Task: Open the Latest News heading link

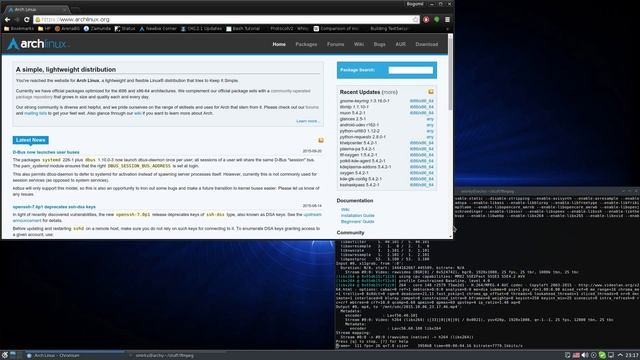Action: (31, 140)
